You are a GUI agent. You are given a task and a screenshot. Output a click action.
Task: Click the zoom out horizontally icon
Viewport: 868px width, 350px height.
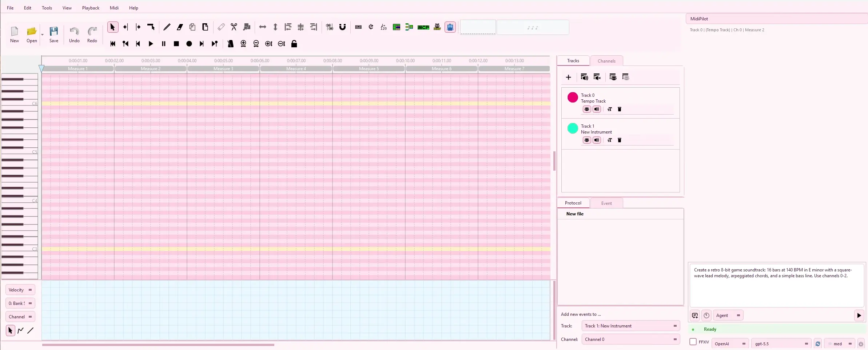(256, 44)
